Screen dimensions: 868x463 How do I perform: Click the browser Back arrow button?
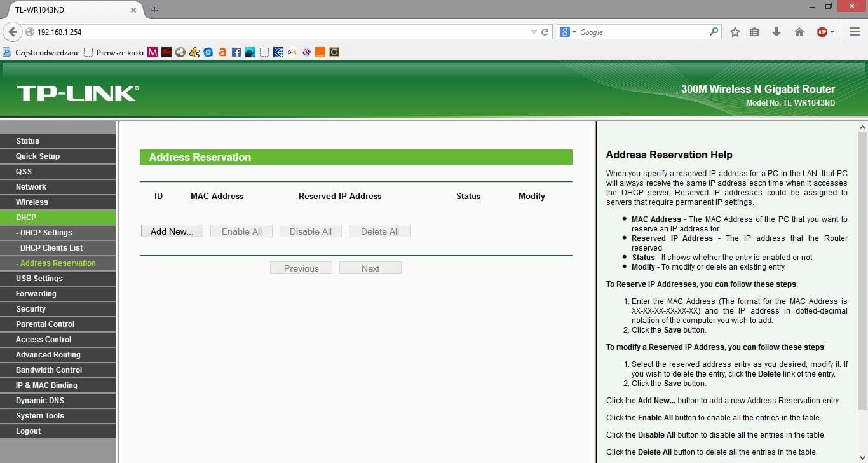[12, 32]
